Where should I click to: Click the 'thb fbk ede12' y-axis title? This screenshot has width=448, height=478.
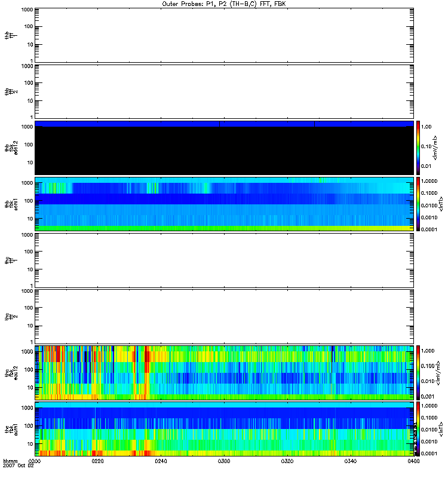pyautogui.click(x=11, y=148)
